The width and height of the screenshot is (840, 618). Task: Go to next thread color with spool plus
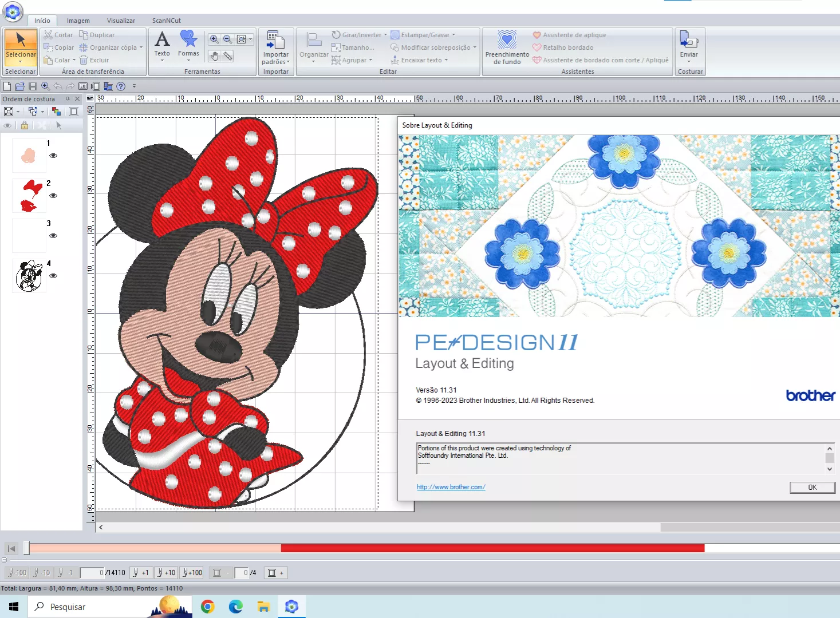pyautogui.click(x=276, y=572)
